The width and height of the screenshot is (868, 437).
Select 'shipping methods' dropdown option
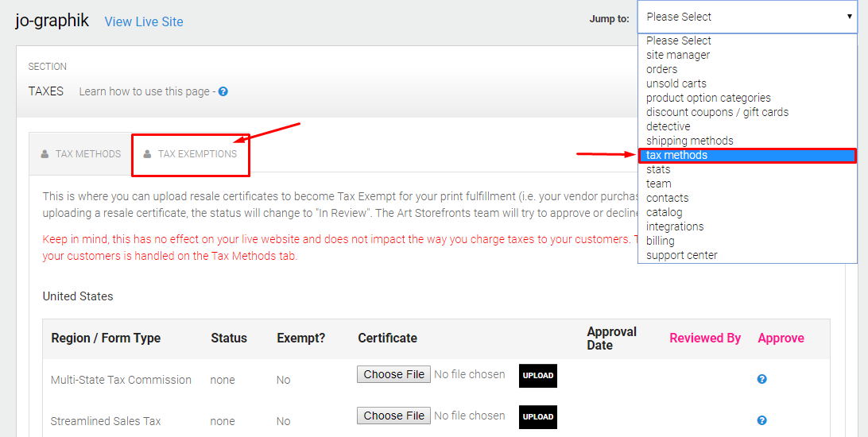[x=689, y=141]
